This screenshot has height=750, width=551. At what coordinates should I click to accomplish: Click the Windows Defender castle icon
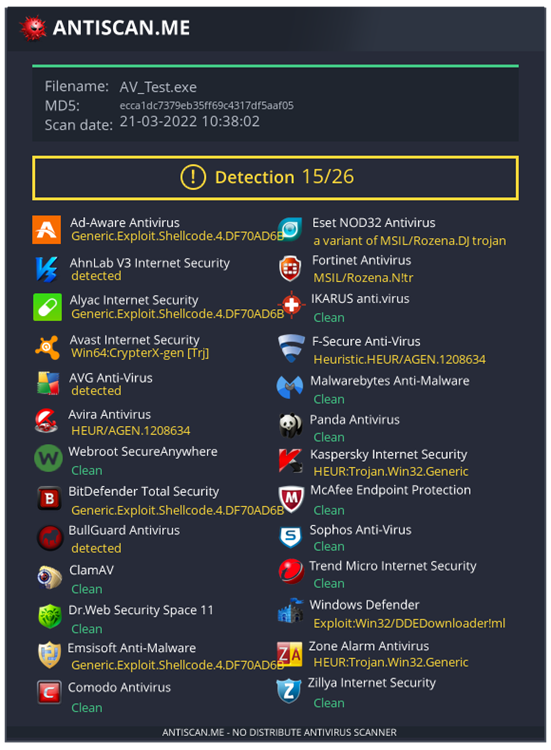pyautogui.click(x=290, y=610)
